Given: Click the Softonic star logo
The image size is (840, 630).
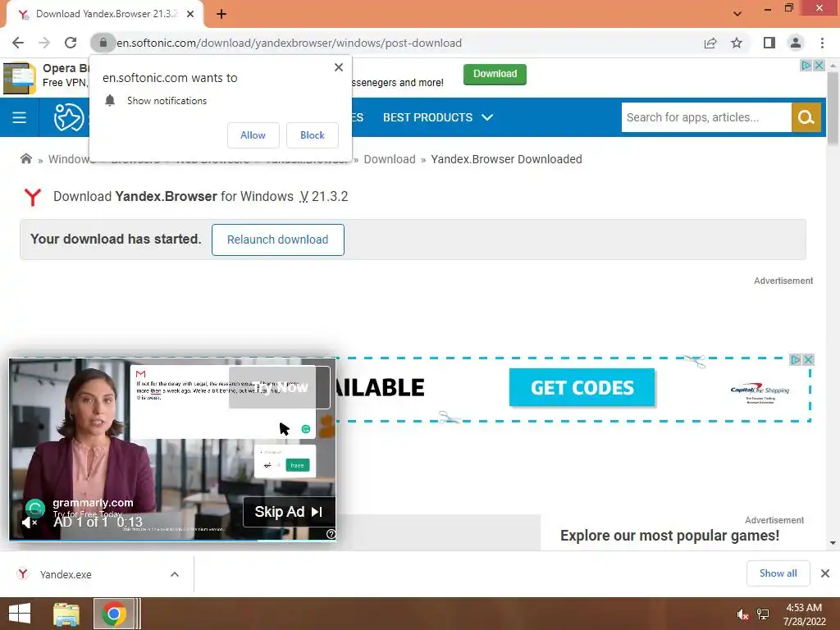Looking at the screenshot, I should click(69, 117).
